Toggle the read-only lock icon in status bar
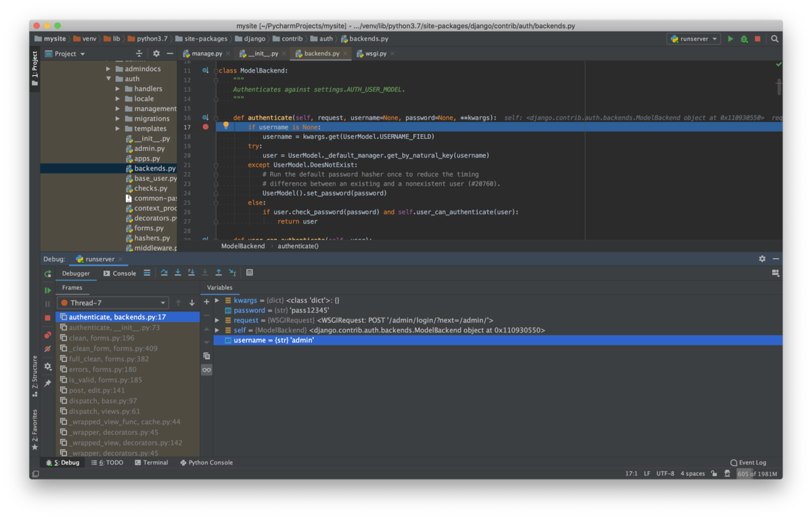The image size is (812, 518). tap(714, 474)
